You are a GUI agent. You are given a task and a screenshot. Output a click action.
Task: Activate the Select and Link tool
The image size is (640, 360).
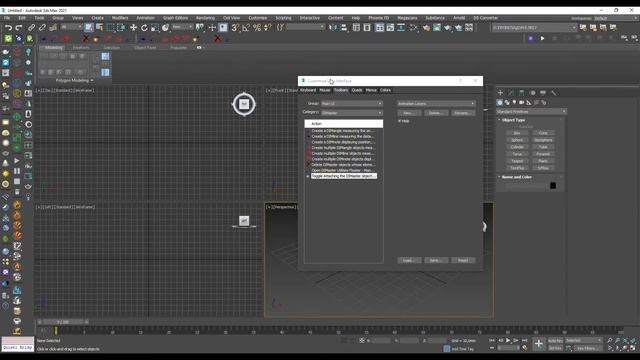(31, 28)
